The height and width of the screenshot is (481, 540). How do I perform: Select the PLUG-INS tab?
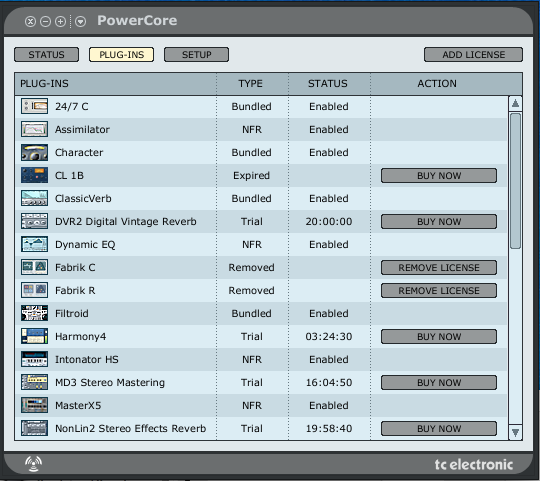122,55
